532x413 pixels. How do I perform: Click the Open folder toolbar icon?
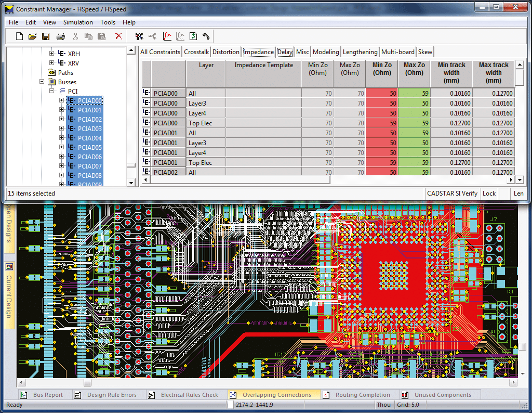[32, 36]
